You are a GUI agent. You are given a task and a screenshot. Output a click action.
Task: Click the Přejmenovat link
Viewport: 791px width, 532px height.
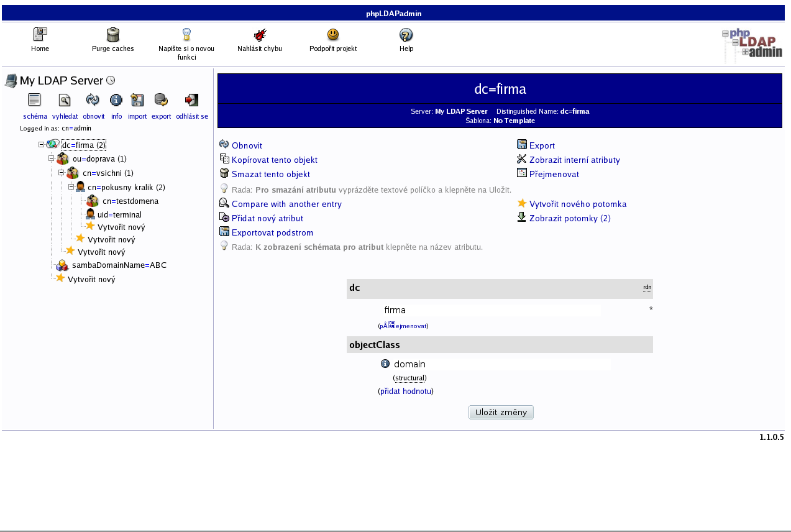[x=554, y=174]
